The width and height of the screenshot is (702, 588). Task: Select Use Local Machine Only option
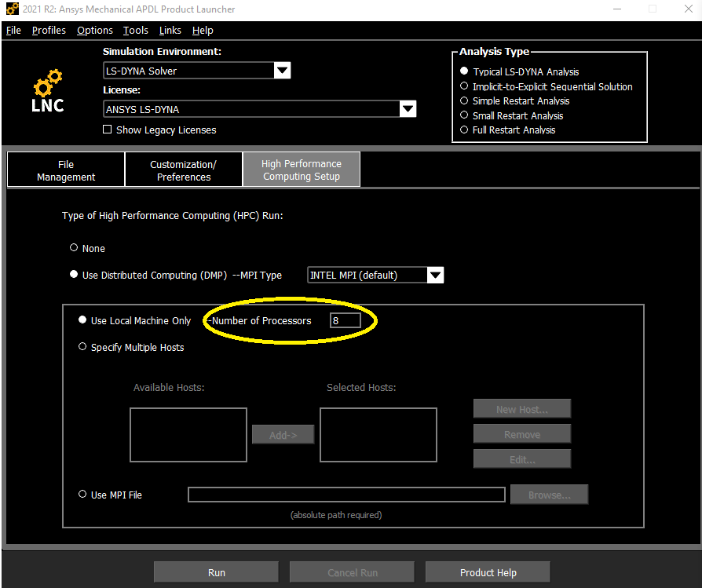tap(82, 320)
